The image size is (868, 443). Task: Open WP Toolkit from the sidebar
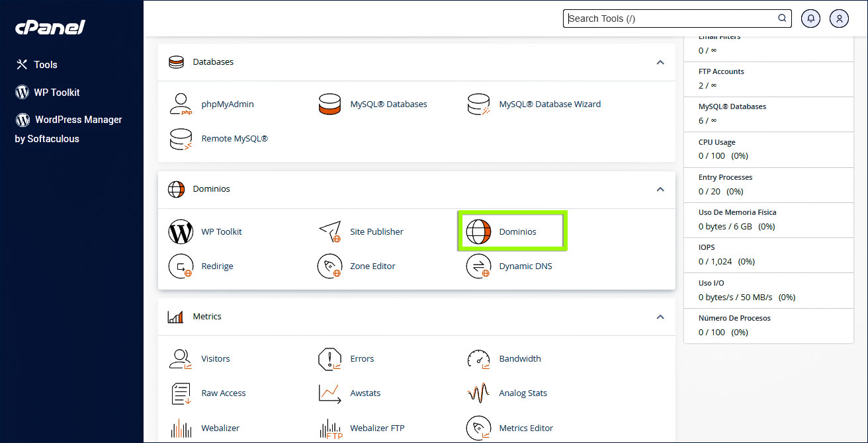coord(56,92)
